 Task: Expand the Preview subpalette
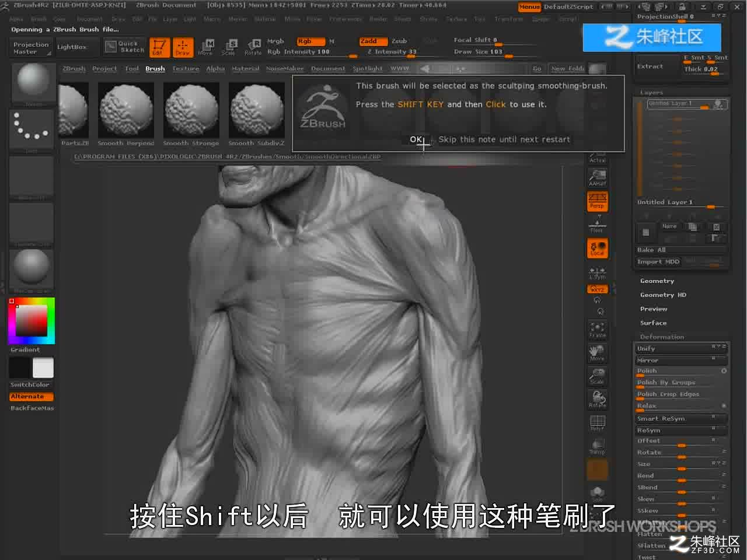pos(654,309)
